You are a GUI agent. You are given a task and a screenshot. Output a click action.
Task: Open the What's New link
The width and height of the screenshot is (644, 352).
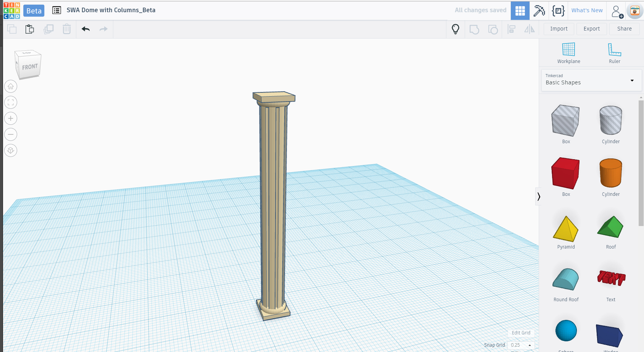[587, 10]
